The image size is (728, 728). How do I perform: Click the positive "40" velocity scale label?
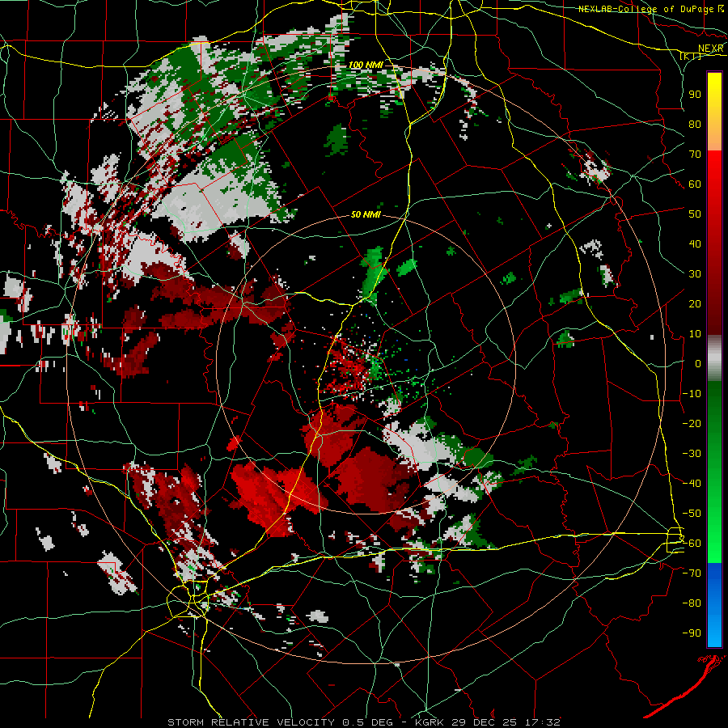pyautogui.click(x=695, y=243)
